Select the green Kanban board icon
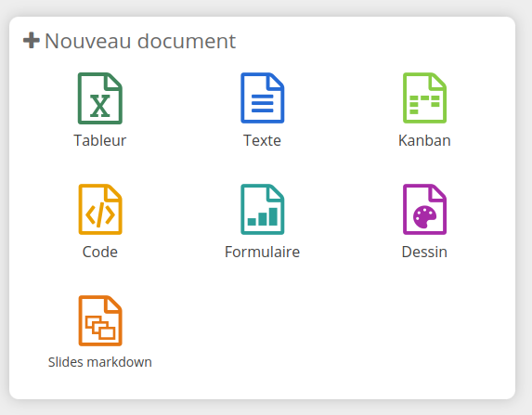532x415 pixels. 424,98
